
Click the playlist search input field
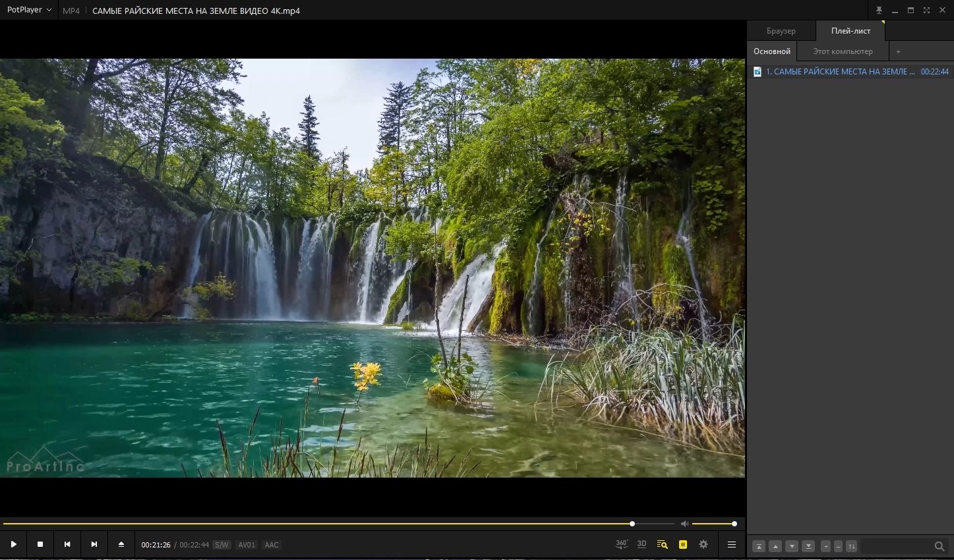coord(897,546)
